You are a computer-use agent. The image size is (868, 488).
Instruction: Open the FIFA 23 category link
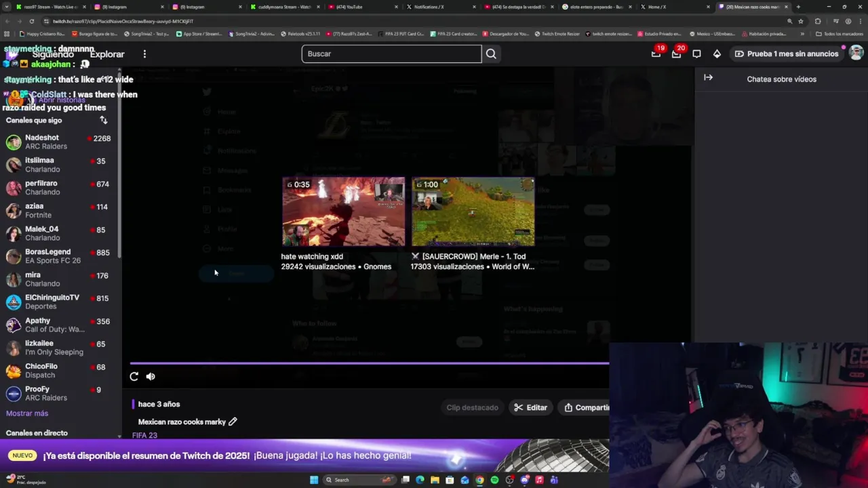[x=144, y=435]
